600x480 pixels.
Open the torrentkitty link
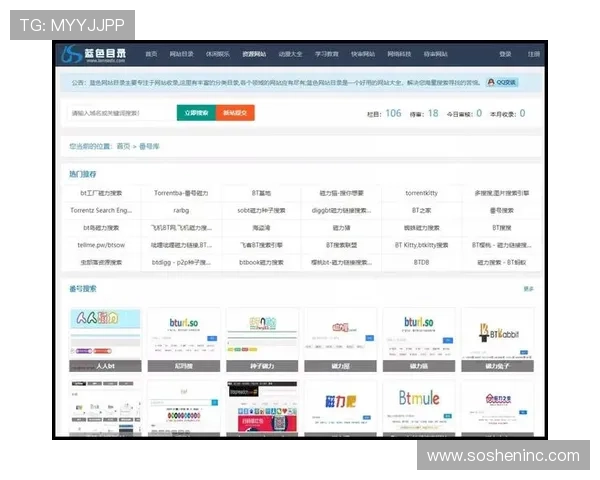(422, 193)
